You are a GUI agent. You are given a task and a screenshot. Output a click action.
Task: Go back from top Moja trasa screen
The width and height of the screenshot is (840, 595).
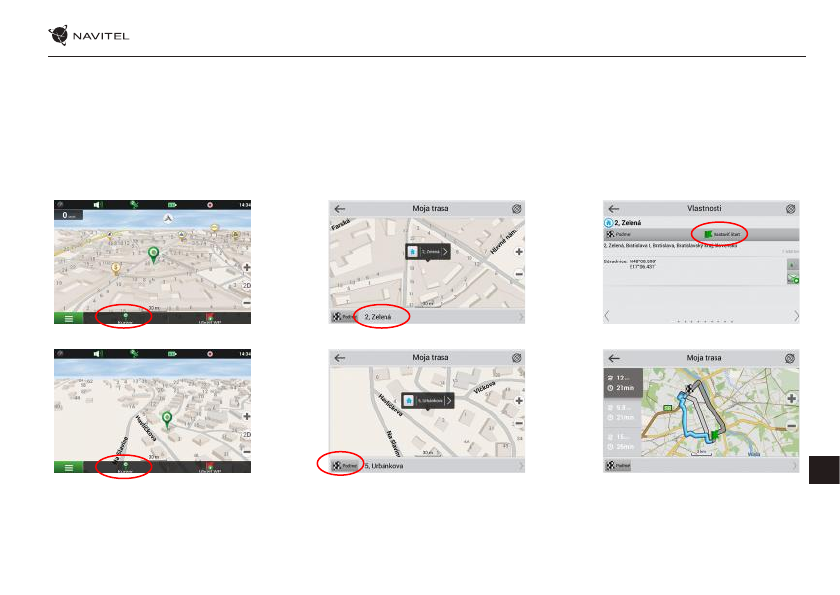[340, 210]
